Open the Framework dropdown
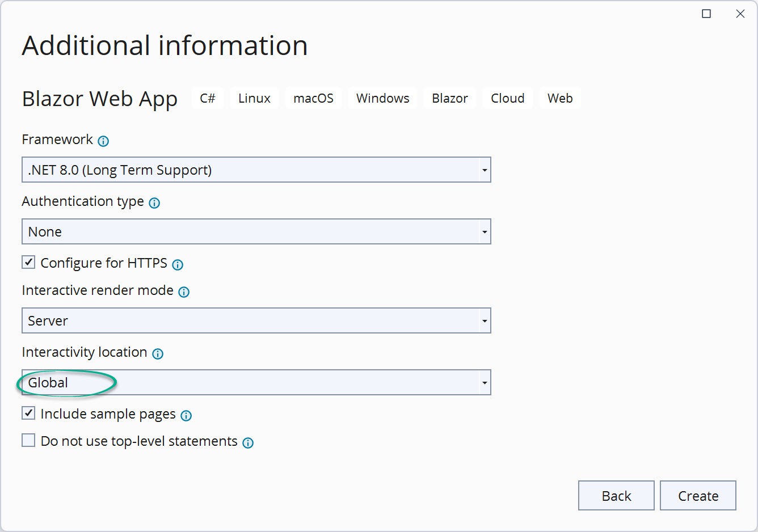758x532 pixels. point(256,170)
